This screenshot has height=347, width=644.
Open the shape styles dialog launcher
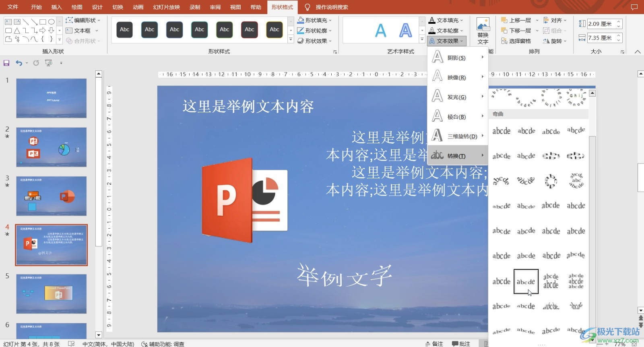(335, 52)
